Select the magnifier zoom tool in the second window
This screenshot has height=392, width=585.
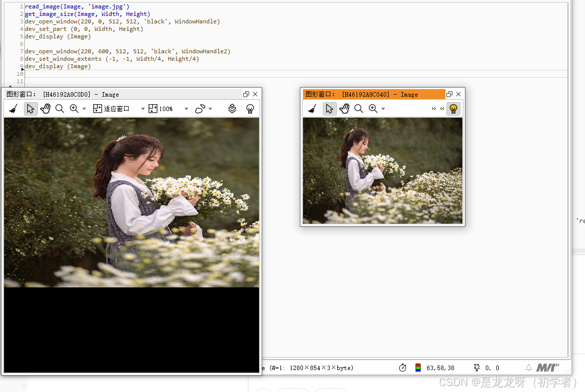[359, 108]
